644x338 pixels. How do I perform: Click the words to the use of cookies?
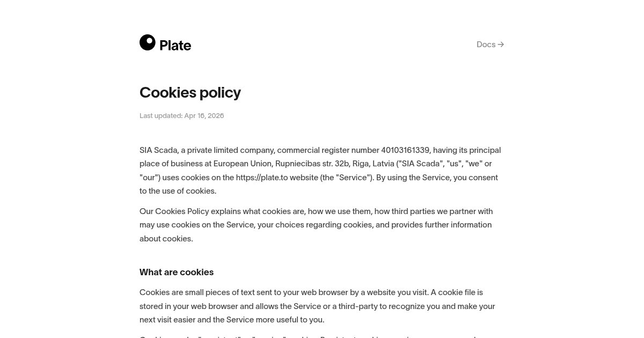(178, 191)
